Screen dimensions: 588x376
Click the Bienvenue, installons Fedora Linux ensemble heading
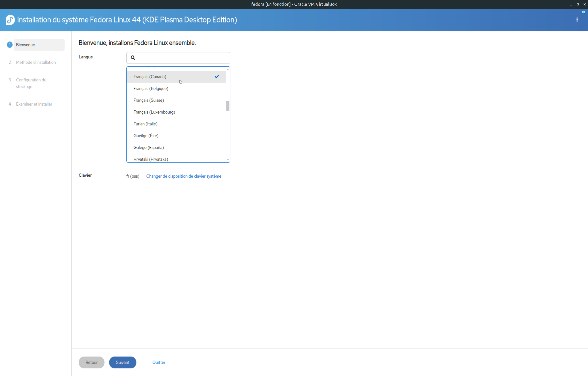tap(137, 43)
